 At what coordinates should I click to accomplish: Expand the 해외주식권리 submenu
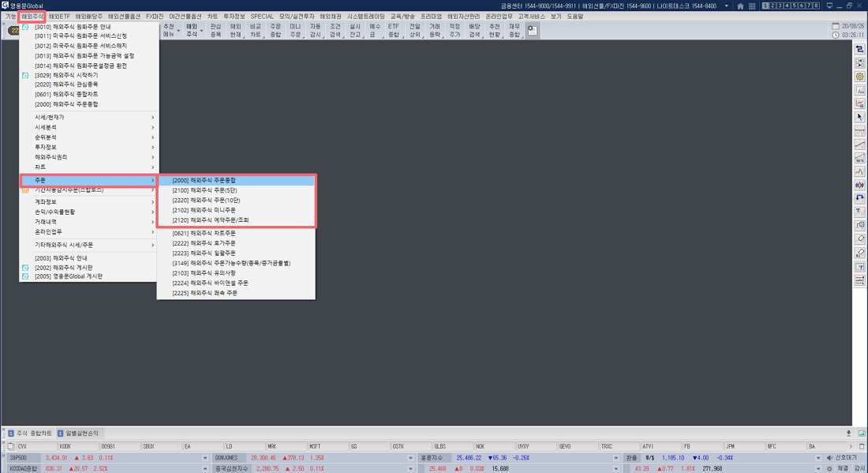(x=88, y=157)
